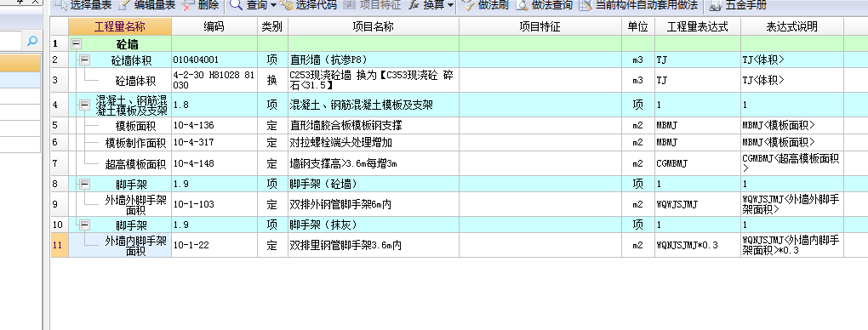Click the left panel search input field
Screen dimensions: 868x330
(11, 41)
